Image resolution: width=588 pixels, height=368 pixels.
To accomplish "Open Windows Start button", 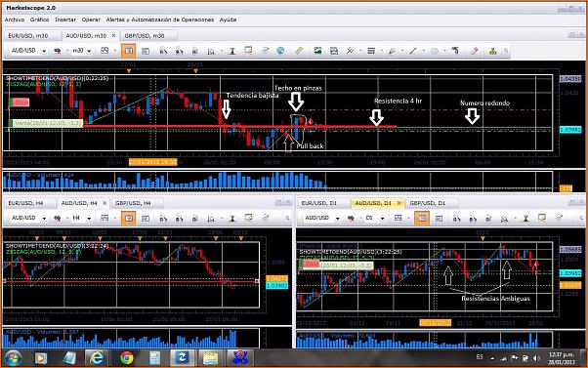I will pyautogui.click(x=13, y=358).
